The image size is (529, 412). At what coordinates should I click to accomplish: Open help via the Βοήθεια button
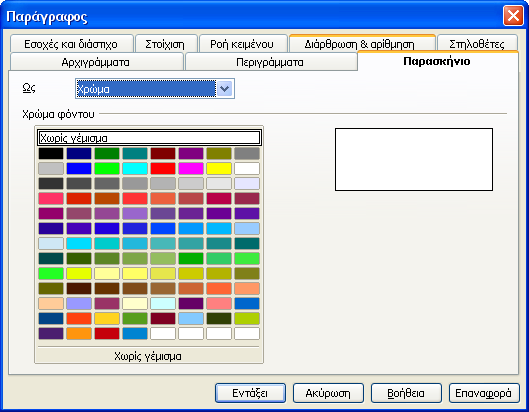(406, 393)
